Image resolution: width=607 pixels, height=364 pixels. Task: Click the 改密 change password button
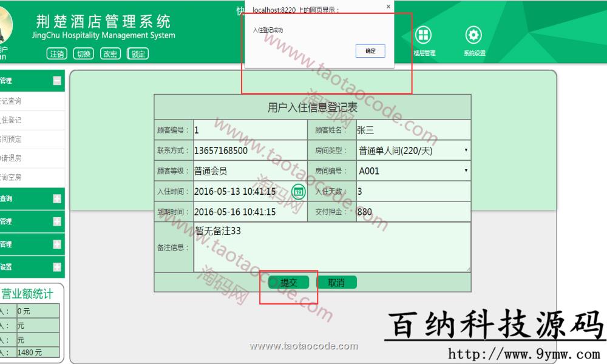pyautogui.click(x=110, y=54)
